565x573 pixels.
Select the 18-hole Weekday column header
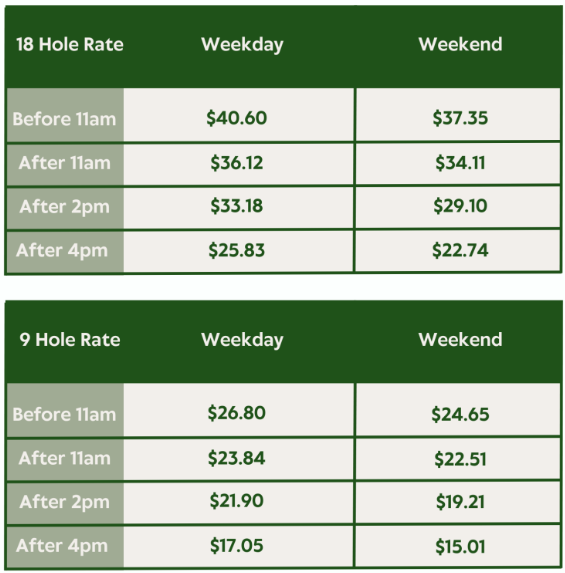coord(242,45)
